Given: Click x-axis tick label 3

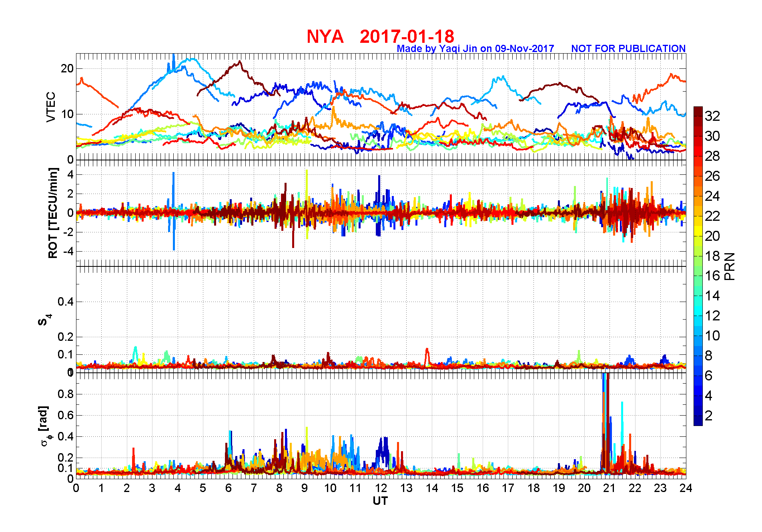Looking at the screenshot, I should point(152,488).
